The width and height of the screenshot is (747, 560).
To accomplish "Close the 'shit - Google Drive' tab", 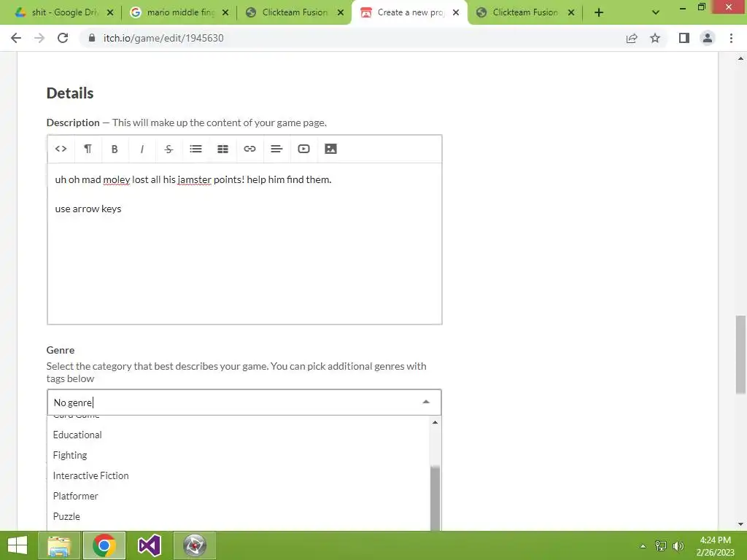I will (110, 13).
